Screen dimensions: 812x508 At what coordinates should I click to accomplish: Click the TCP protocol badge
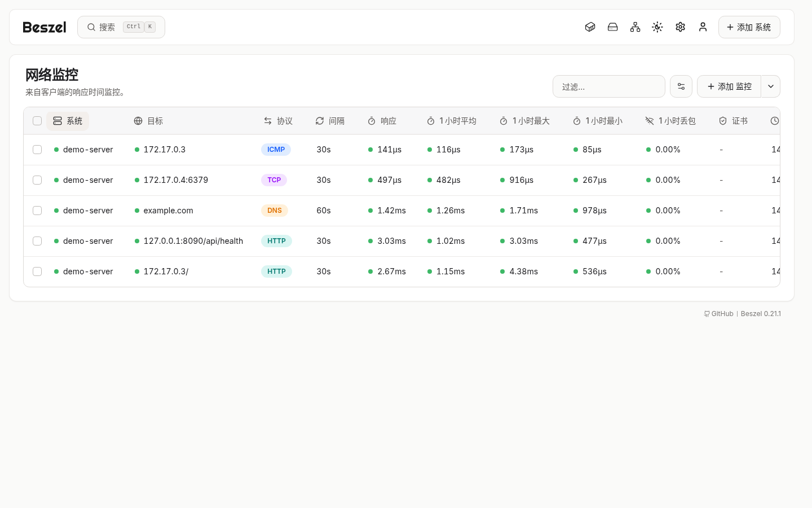pyautogui.click(x=274, y=180)
